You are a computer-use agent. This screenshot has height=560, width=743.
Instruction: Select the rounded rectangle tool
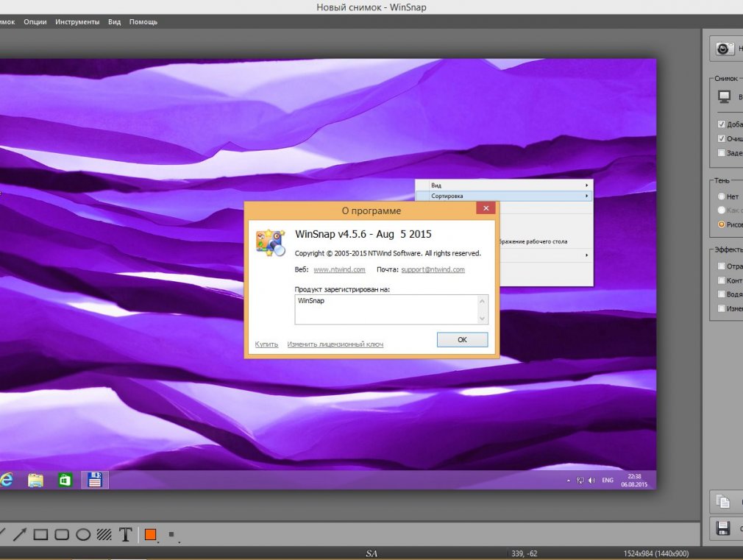[62, 534]
